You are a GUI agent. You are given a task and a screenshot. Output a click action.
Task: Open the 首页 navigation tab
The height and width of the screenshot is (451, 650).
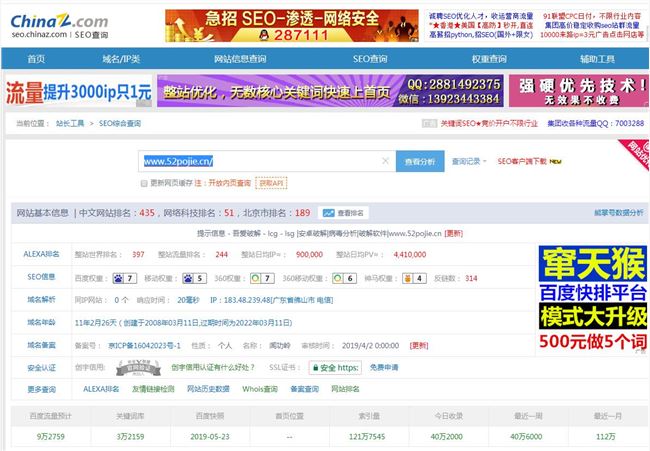coord(36,59)
